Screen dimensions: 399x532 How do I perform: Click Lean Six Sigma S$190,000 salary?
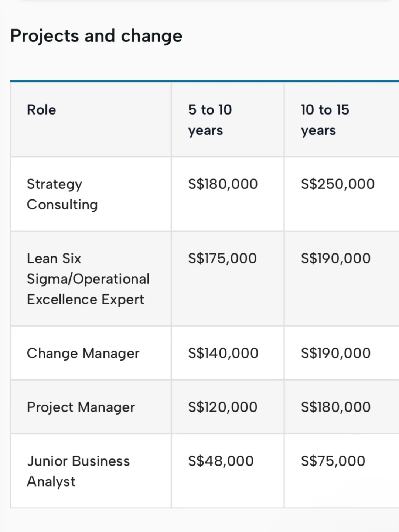[x=336, y=258]
